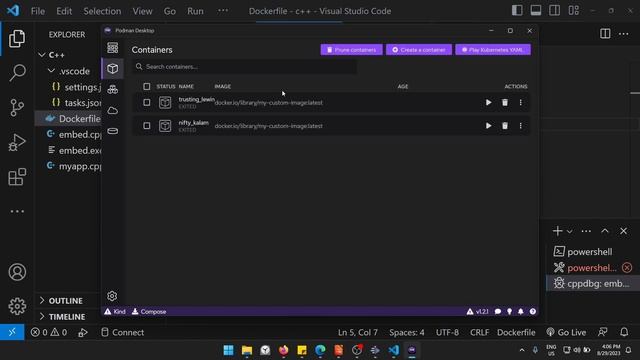Screen dimensions: 640x360
Task: Open new terminal launch profile dropdown
Action: click(570, 231)
